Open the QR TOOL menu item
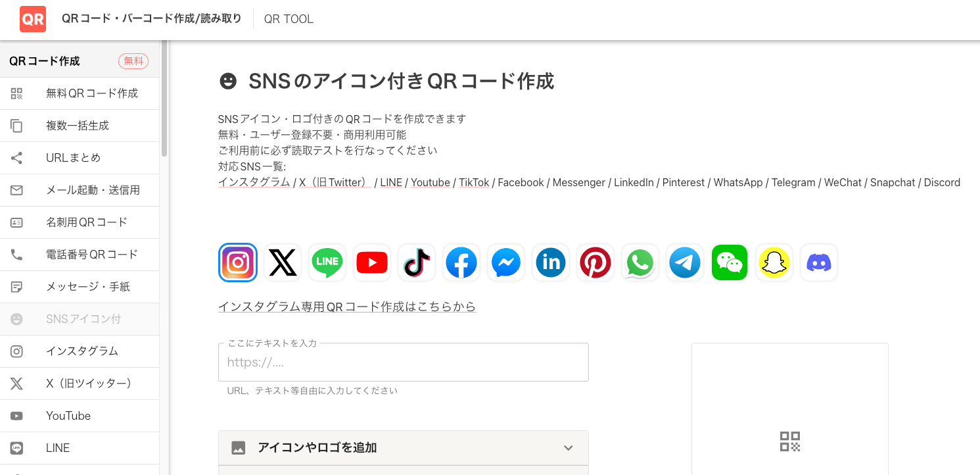 pyautogui.click(x=288, y=19)
